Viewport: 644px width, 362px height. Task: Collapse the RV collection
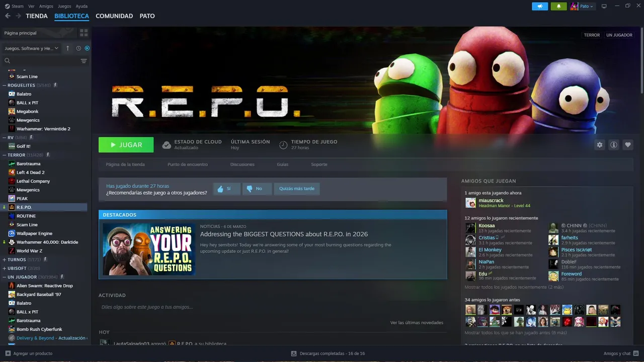[x=4, y=137]
